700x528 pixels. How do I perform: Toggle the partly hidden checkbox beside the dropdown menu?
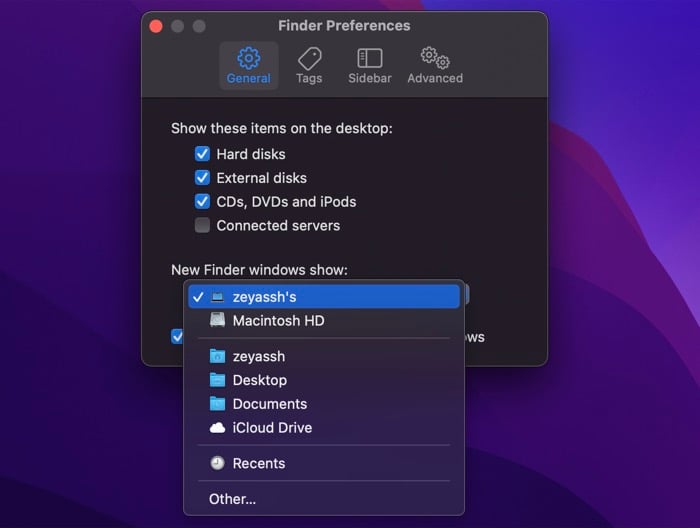(177, 337)
